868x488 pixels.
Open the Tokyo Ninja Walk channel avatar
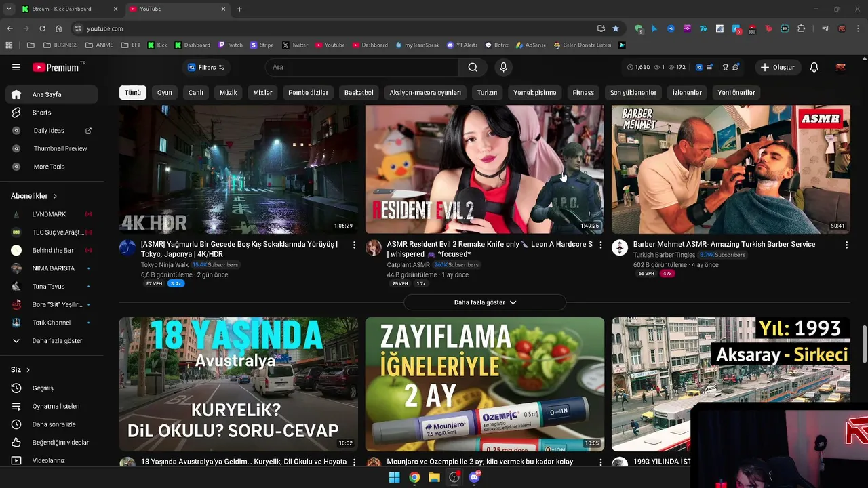tap(127, 247)
